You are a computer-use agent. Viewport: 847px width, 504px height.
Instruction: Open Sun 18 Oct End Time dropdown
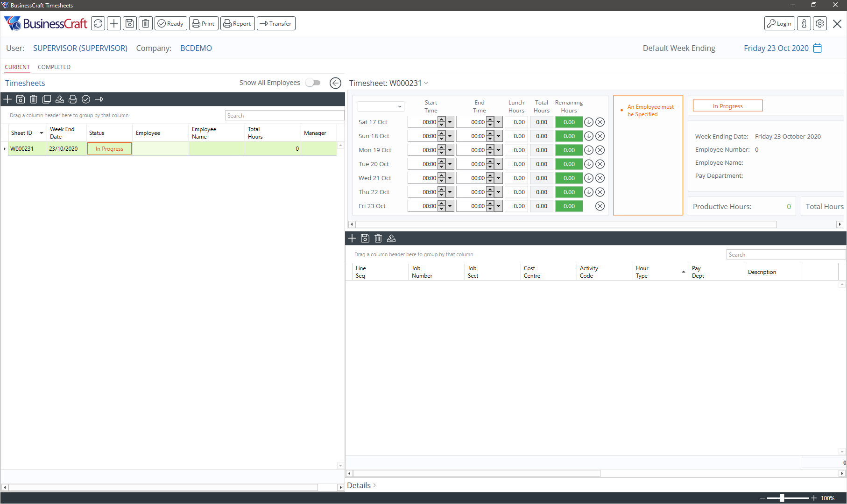(x=499, y=136)
